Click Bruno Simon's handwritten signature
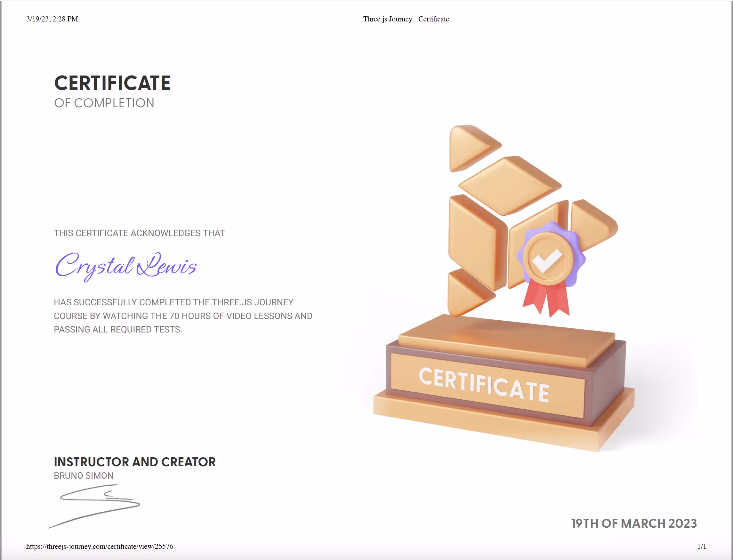Viewport: 733px width, 560px height. coord(94,506)
